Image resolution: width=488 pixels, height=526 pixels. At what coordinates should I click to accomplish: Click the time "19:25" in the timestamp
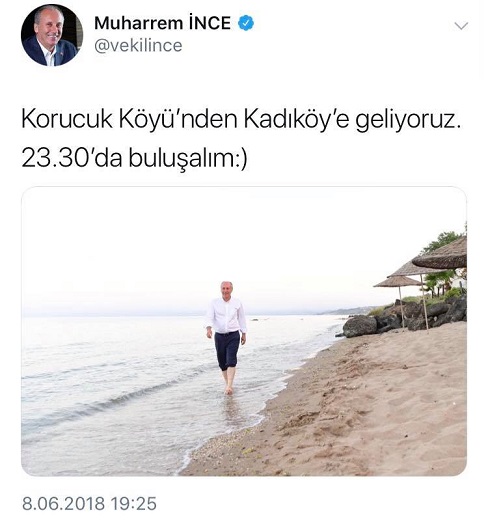133,504
